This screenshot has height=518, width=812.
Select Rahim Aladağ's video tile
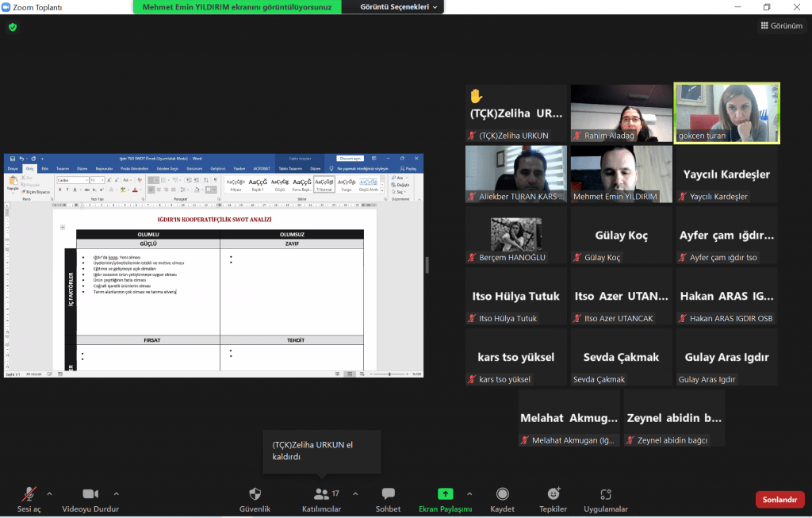pyautogui.click(x=621, y=113)
